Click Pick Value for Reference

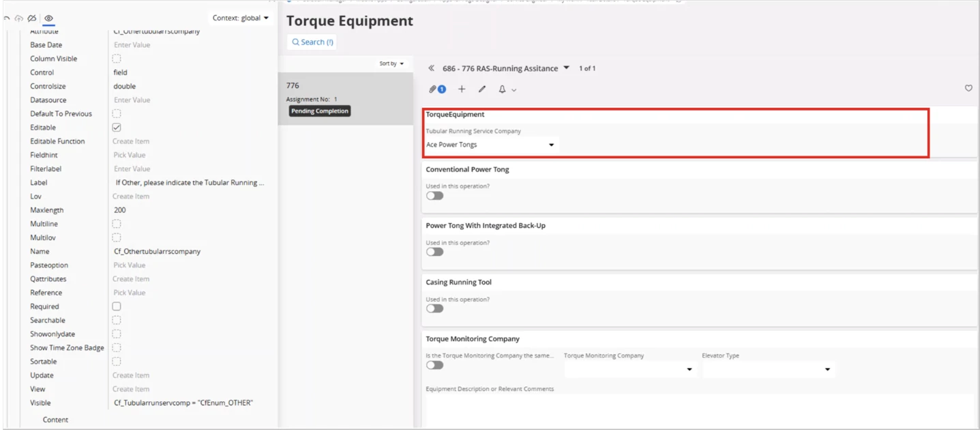click(x=130, y=292)
